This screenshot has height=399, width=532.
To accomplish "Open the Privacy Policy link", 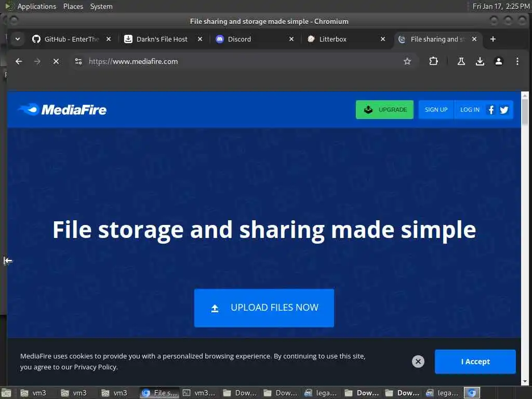I will click(95, 367).
